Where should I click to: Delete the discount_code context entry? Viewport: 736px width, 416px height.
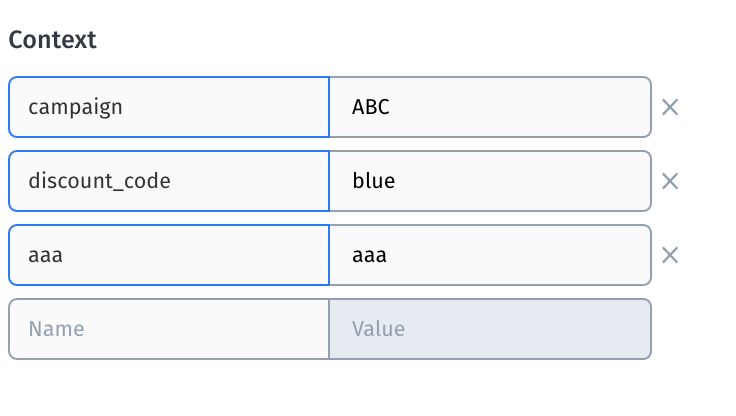pos(670,181)
